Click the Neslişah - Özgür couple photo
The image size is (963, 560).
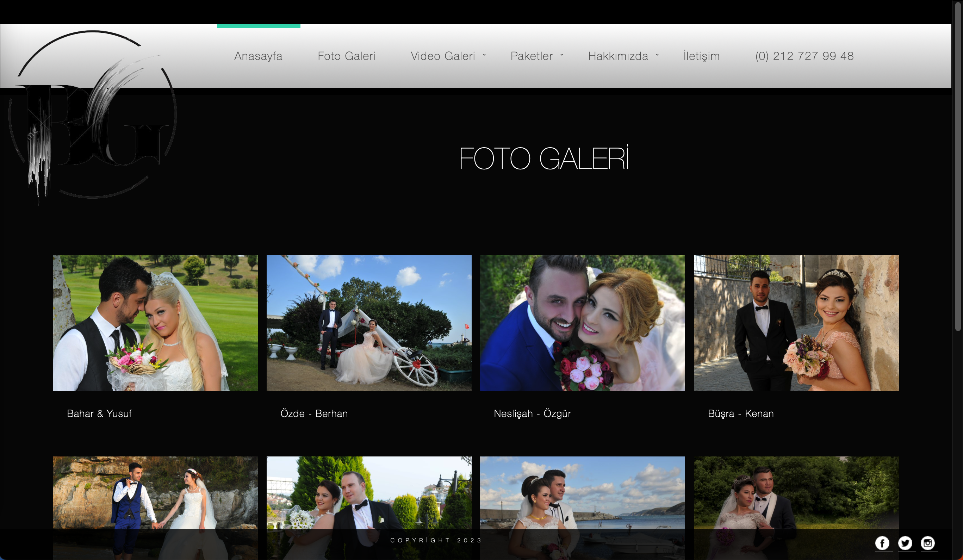[x=582, y=323]
